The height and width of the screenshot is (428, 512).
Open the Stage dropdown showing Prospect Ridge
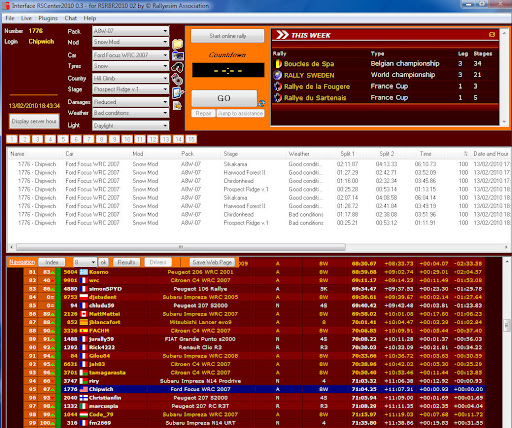tap(131, 89)
